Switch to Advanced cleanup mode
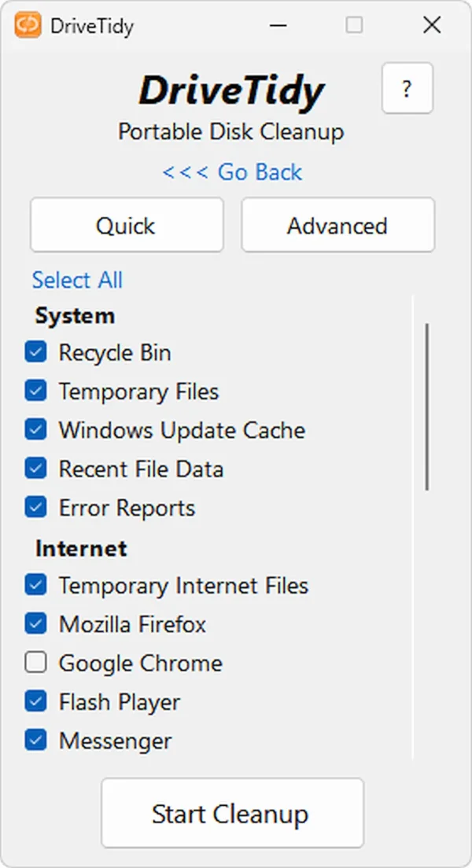472x868 pixels. coord(337,226)
